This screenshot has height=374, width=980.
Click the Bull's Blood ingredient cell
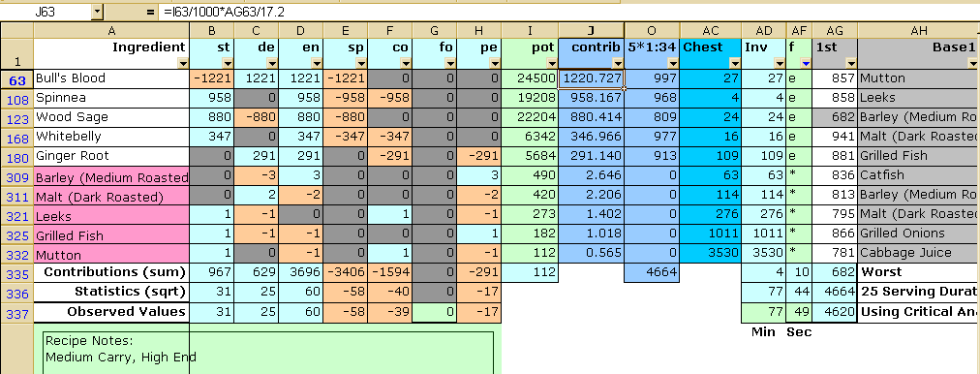click(x=111, y=78)
